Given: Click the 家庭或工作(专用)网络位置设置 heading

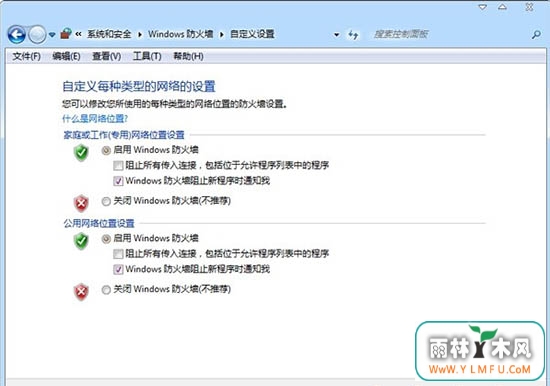Looking at the screenshot, I should 124,135.
